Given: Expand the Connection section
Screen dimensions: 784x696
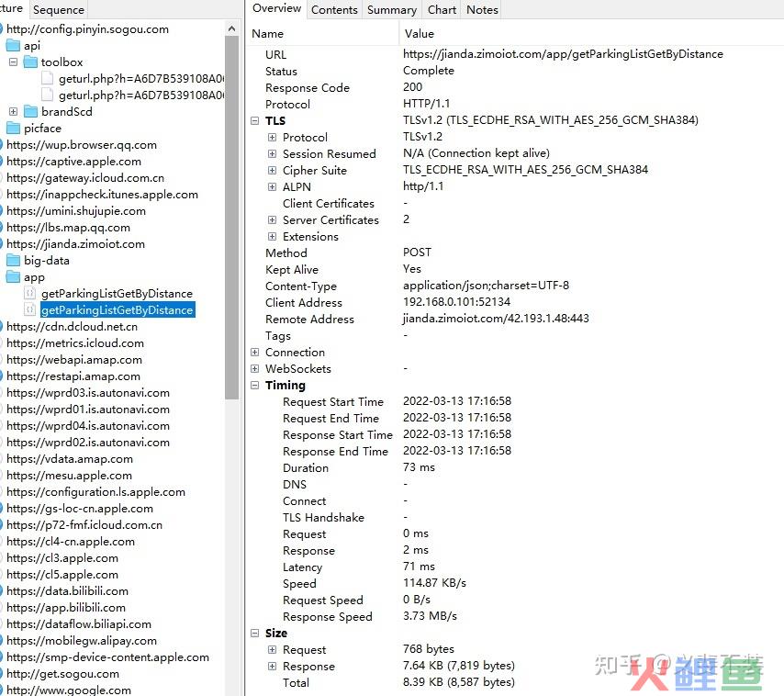Looking at the screenshot, I should pos(255,352).
